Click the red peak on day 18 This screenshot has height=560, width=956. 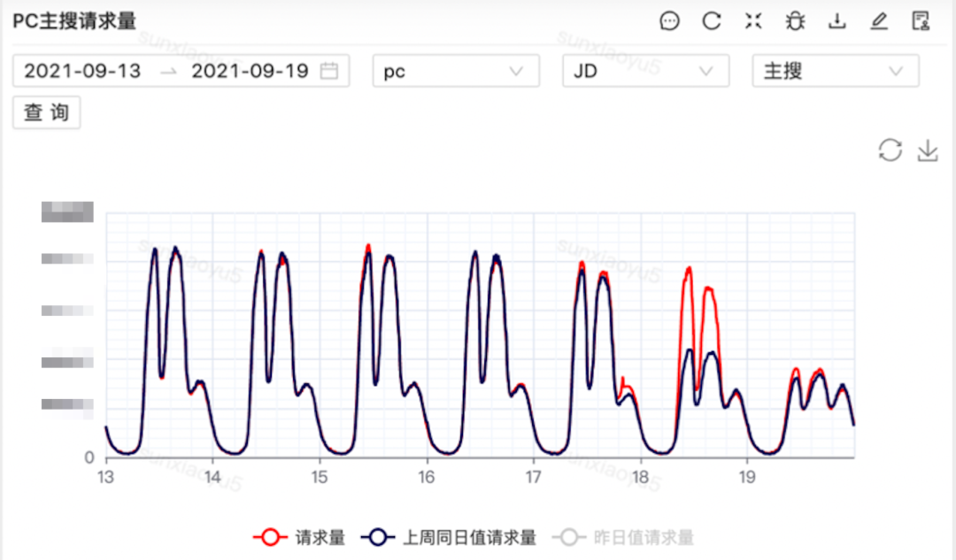pyautogui.click(x=689, y=269)
